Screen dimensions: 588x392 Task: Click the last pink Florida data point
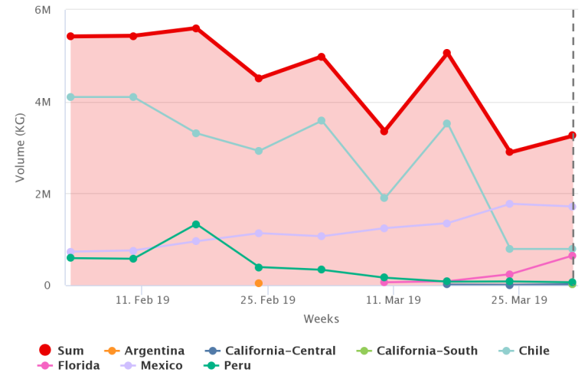(x=572, y=256)
